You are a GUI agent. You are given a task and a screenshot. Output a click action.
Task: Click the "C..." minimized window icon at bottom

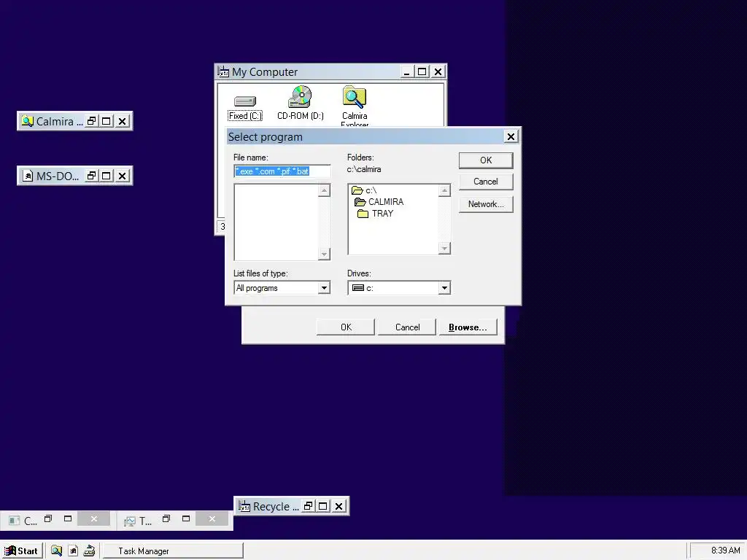[15, 521]
